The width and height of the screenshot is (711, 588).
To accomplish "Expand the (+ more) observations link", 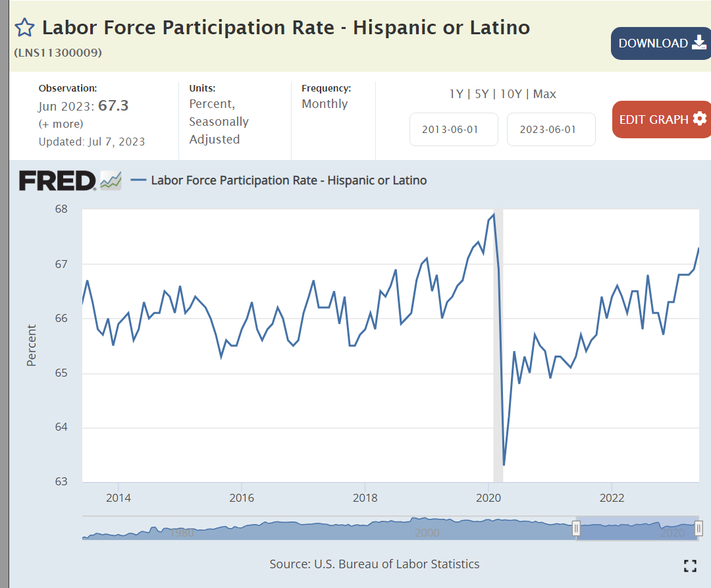I will (x=61, y=124).
